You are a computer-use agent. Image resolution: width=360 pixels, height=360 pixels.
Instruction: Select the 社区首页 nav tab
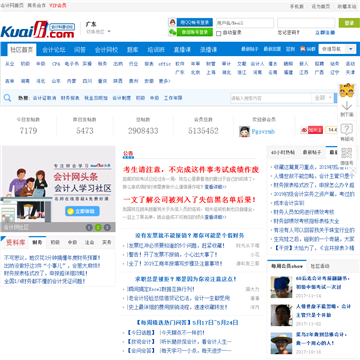click(x=21, y=50)
